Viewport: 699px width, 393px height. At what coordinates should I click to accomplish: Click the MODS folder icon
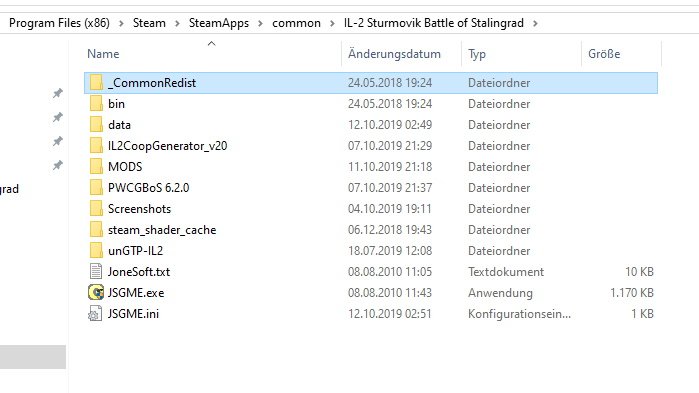click(x=96, y=167)
